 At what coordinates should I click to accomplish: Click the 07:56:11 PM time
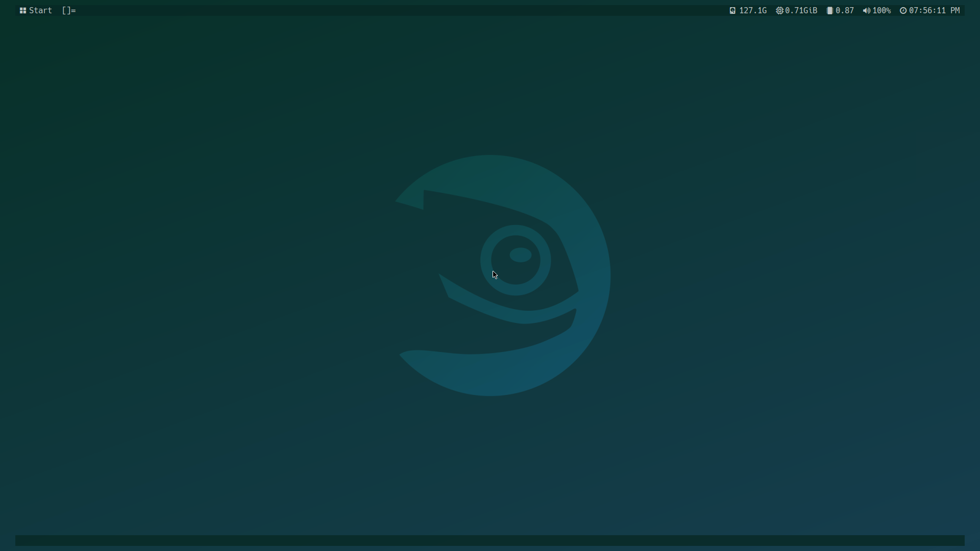[x=934, y=10]
